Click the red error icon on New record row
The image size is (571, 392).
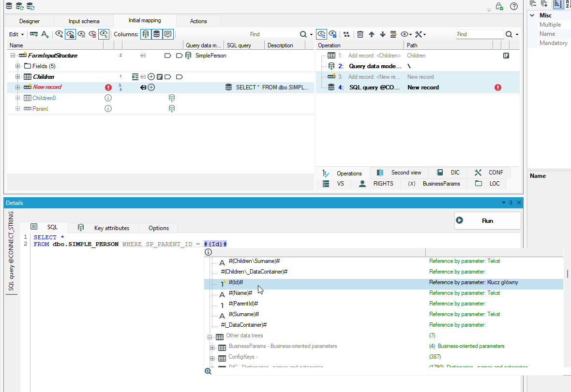tap(108, 87)
